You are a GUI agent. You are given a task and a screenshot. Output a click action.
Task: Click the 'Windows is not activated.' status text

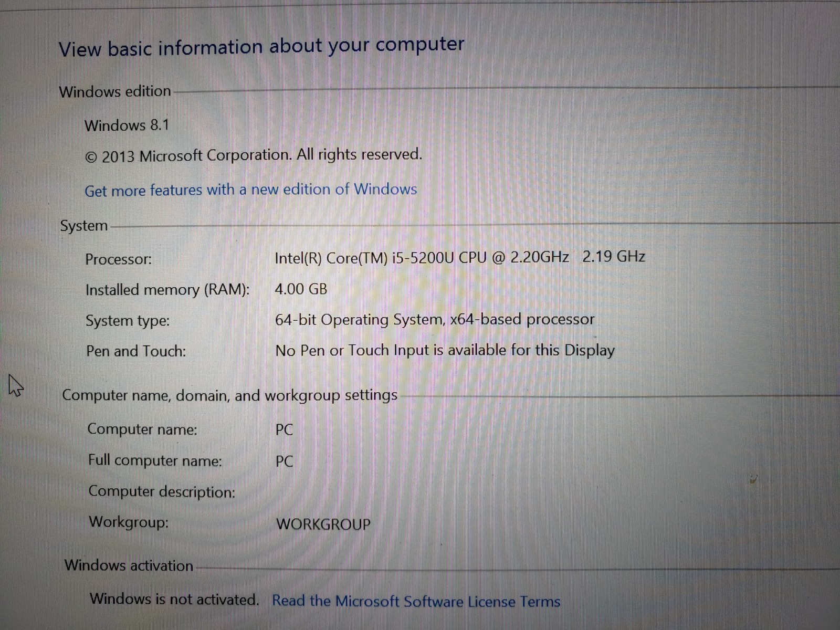174,599
